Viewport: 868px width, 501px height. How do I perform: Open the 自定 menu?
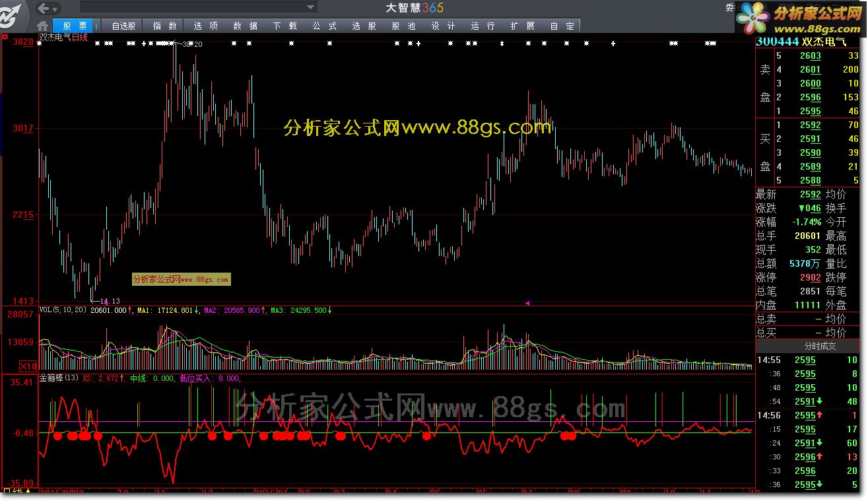point(562,26)
